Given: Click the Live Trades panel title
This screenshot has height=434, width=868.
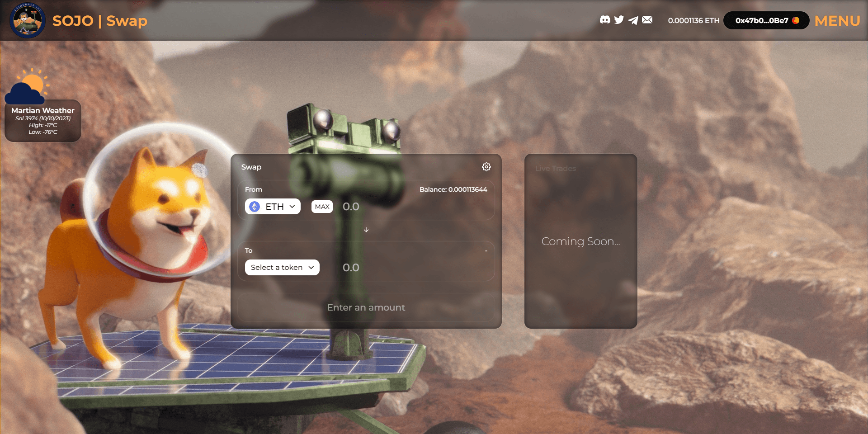Looking at the screenshot, I should pos(556,168).
